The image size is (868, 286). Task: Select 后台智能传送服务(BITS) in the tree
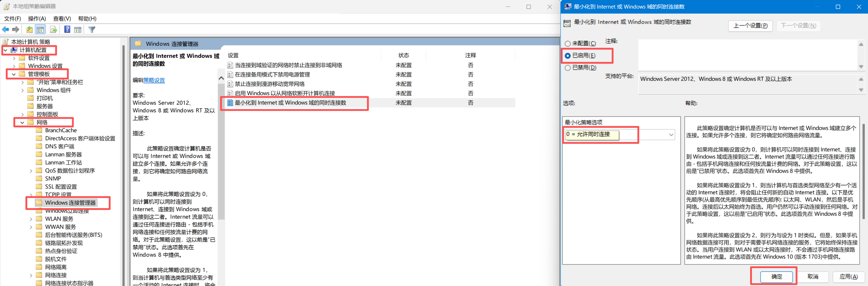click(x=74, y=235)
